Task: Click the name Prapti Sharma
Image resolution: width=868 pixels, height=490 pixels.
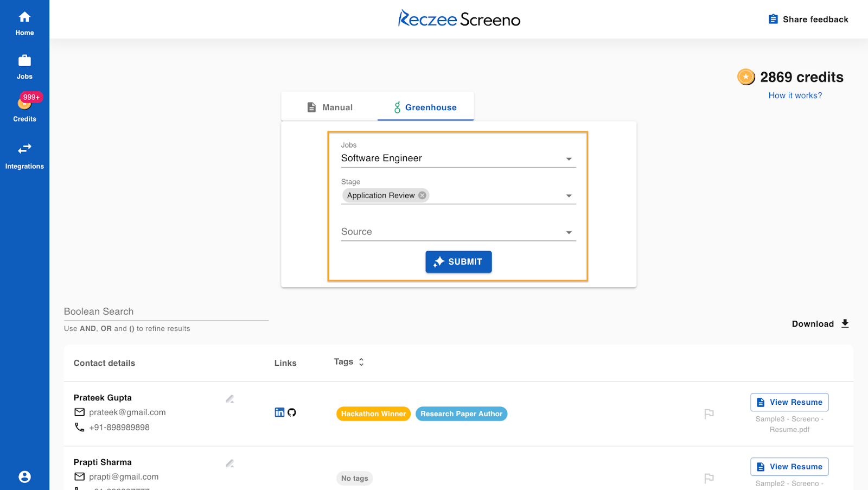Action: [x=103, y=462]
